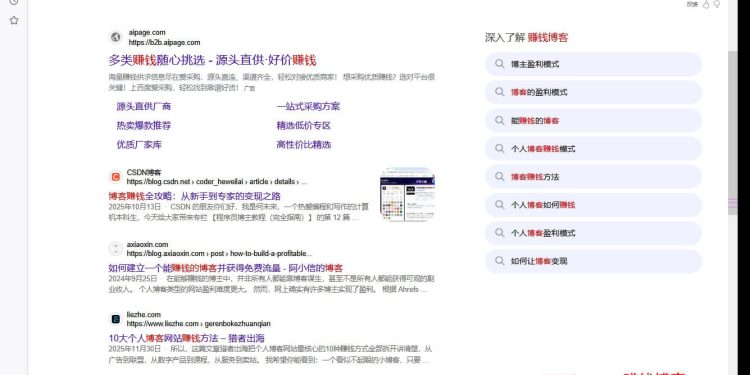The width and height of the screenshot is (750, 375).
Task: Click search icon beside 个人博客赚钱模式
Action: point(499,148)
